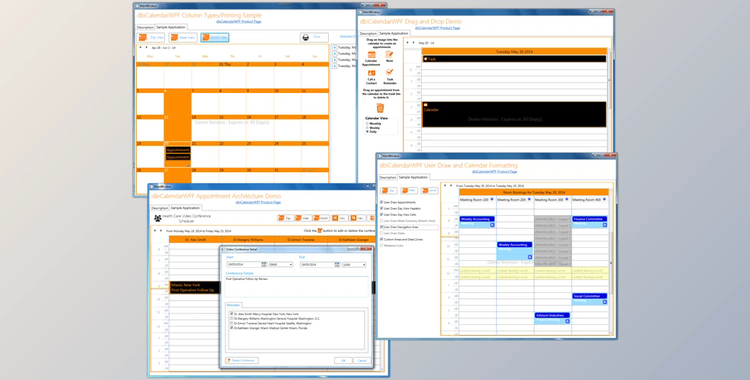Viewport: 750px width, 380px height.
Task: Click the blue icon in Meeting Room 200 header
Action: (529, 199)
